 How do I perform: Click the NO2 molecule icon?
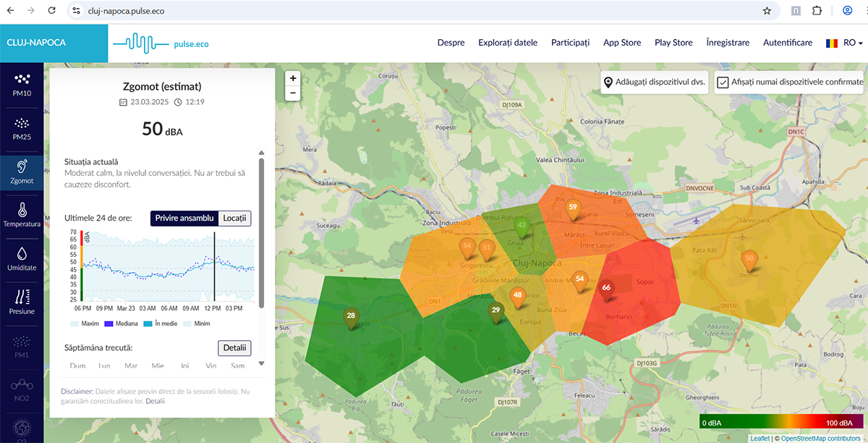tap(22, 384)
